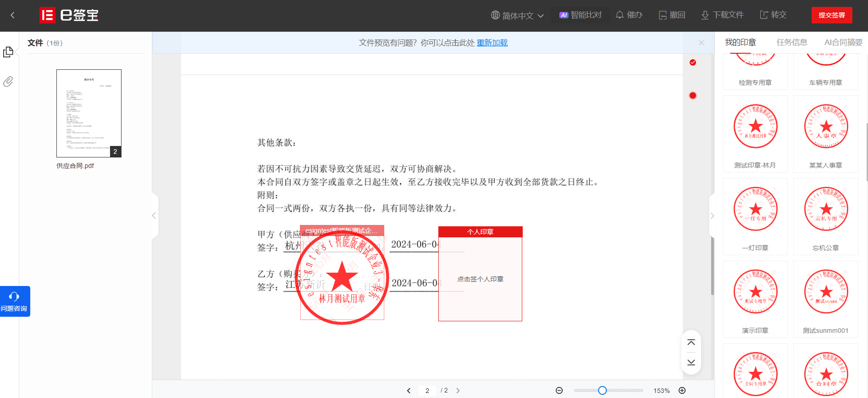This screenshot has height=398, width=868.
Task: Click the checked red marker beside document
Action: 693,62
